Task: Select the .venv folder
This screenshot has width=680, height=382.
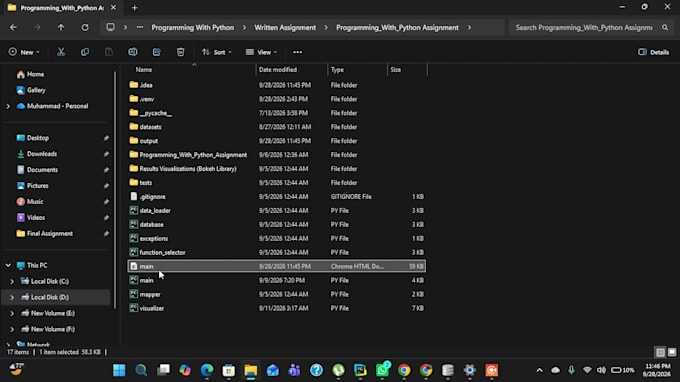Action: 276,99
